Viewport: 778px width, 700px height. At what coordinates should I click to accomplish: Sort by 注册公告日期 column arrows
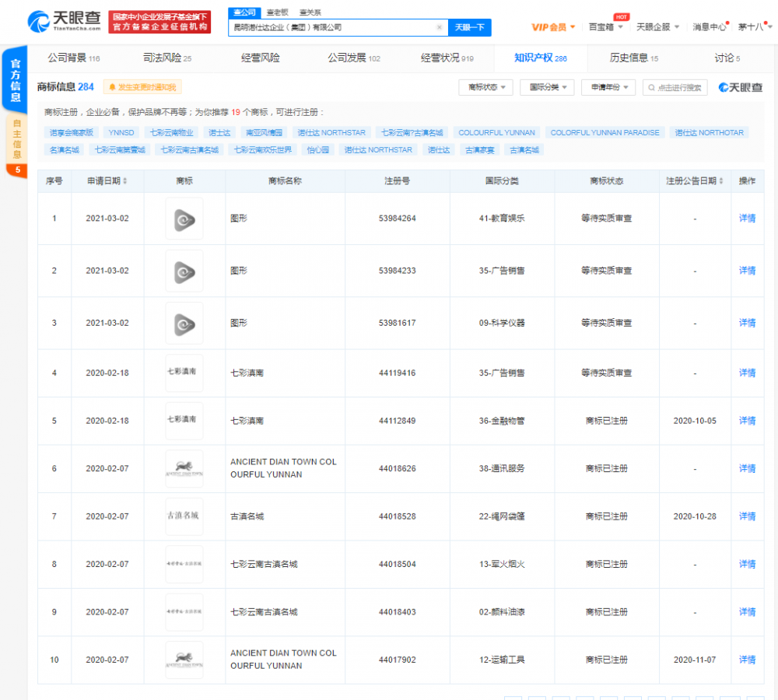[x=721, y=181]
